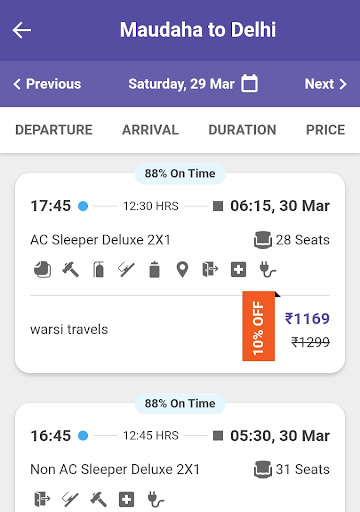Sort by DURATION tab
Viewport: 360px width, 512px height.
(x=242, y=130)
